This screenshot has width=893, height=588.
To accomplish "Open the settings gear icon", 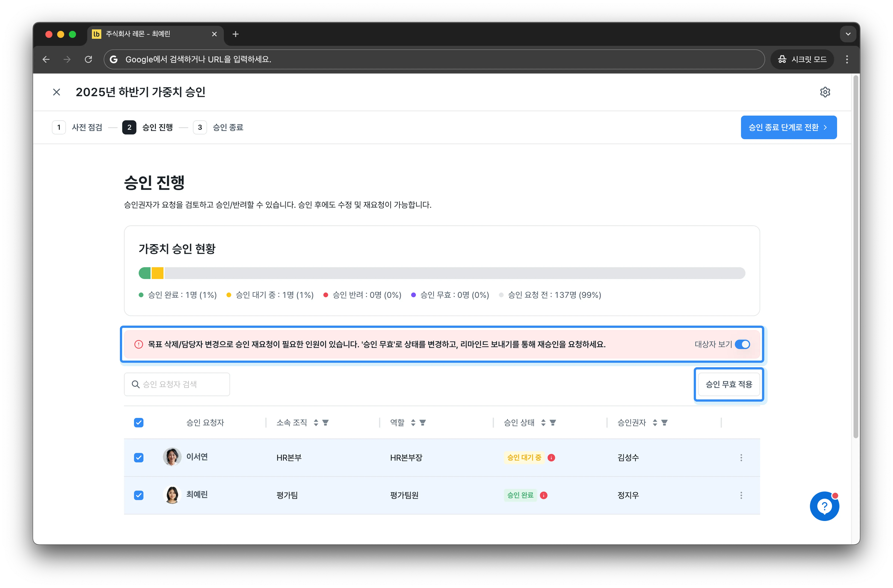I will [825, 92].
